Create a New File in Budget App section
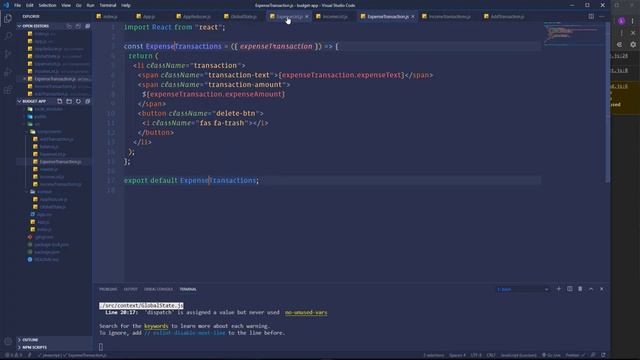 60,101
